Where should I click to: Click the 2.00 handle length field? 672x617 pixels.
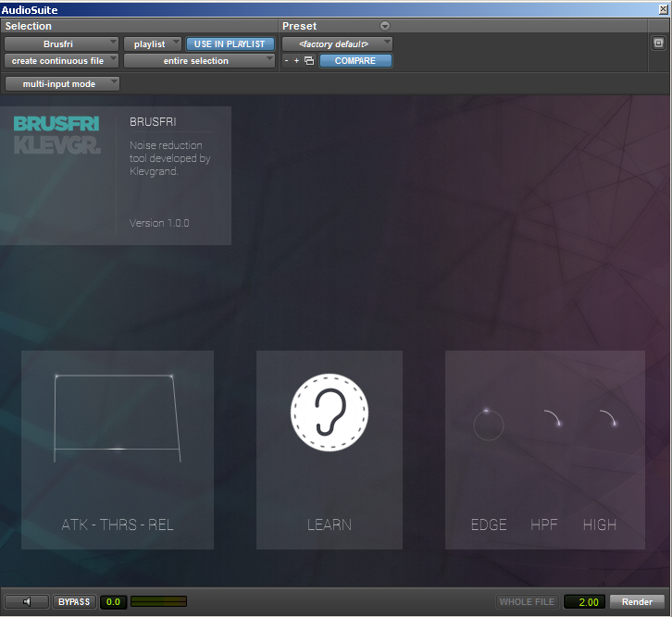click(584, 602)
